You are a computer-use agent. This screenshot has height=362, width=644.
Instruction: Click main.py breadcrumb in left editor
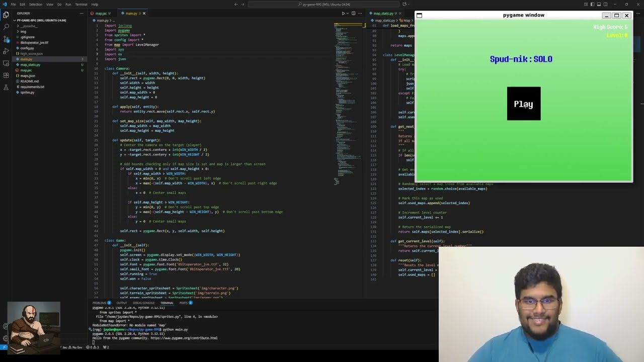pos(103,21)
